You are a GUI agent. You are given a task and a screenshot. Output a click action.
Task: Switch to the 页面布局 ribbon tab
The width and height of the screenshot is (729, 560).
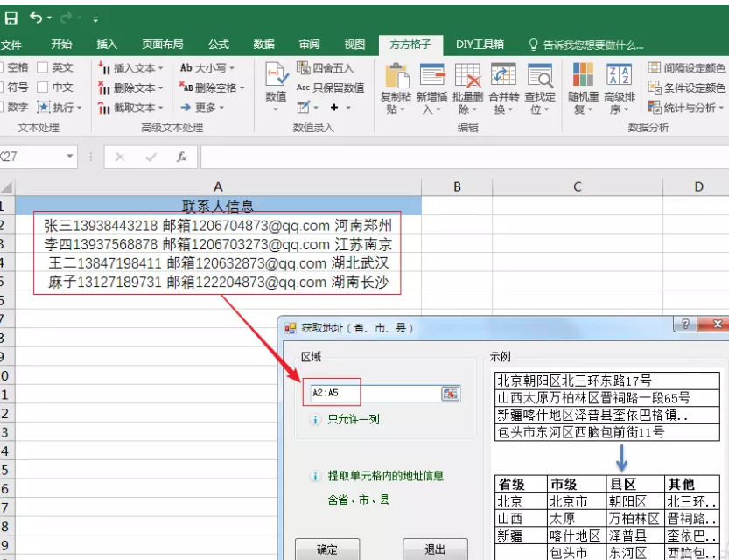[162, 45]
